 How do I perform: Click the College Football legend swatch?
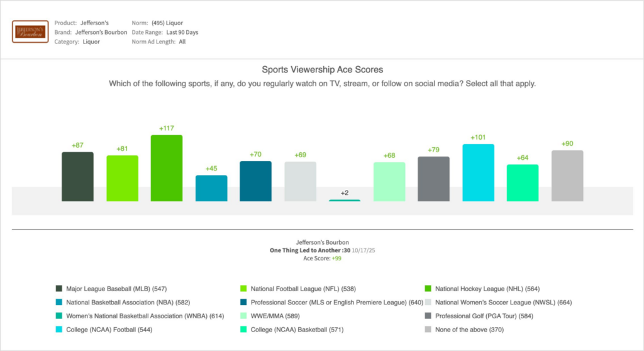click(x=59, y=329)
